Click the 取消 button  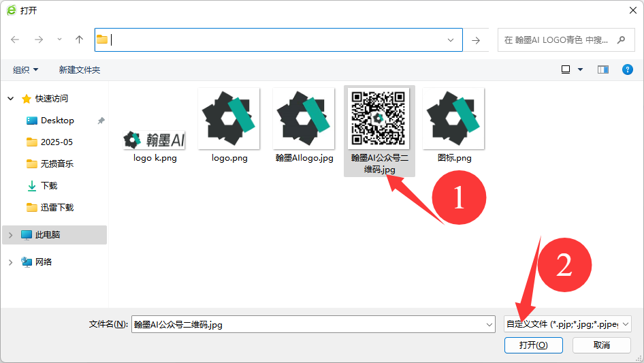(x=601, y=345)
